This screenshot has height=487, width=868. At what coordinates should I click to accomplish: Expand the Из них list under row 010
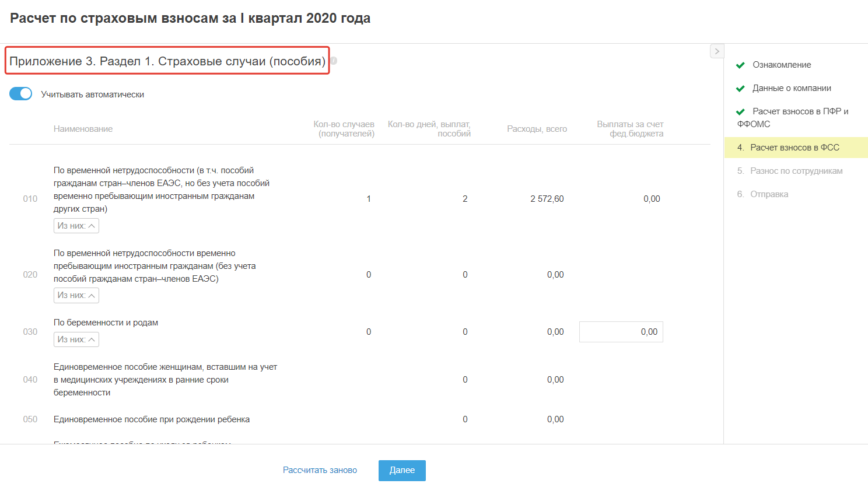76,226
